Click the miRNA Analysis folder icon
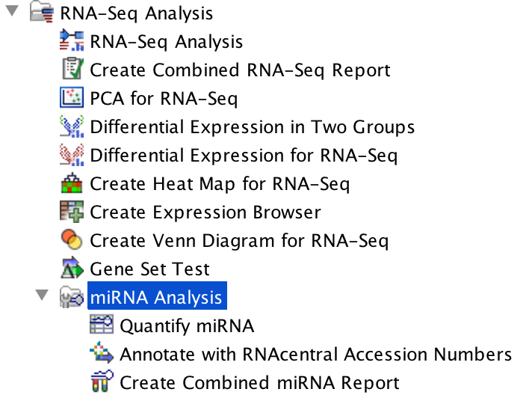The width and height of the screenshot is (532, 395). tap(72, 297)
